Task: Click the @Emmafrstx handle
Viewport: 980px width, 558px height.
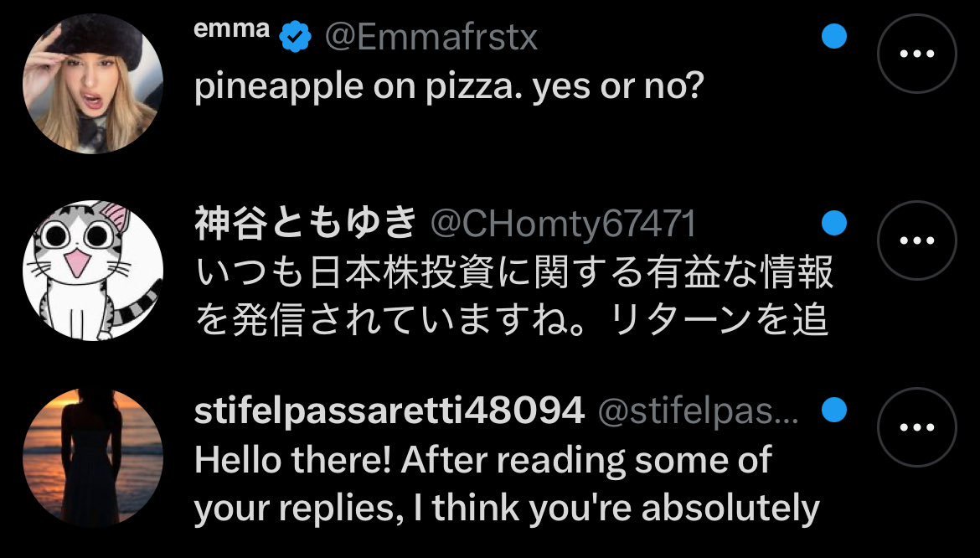Action: click(x=431, y=37)
